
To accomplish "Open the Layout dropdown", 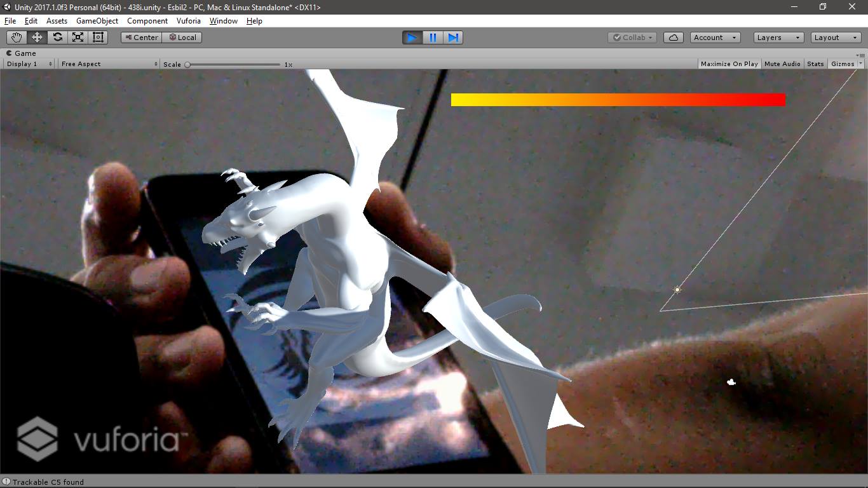I will coord(836,37).
